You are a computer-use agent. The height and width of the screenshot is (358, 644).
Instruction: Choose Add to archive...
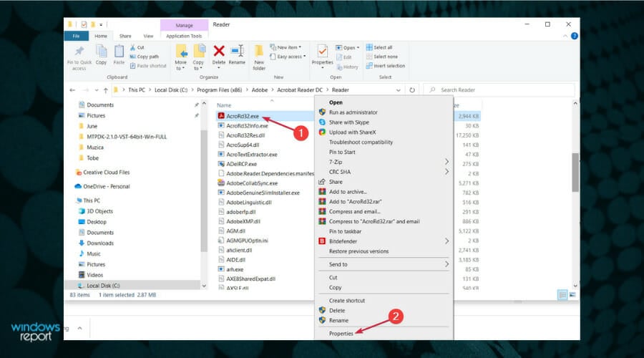pyautogui.click(x=348, y=192)
